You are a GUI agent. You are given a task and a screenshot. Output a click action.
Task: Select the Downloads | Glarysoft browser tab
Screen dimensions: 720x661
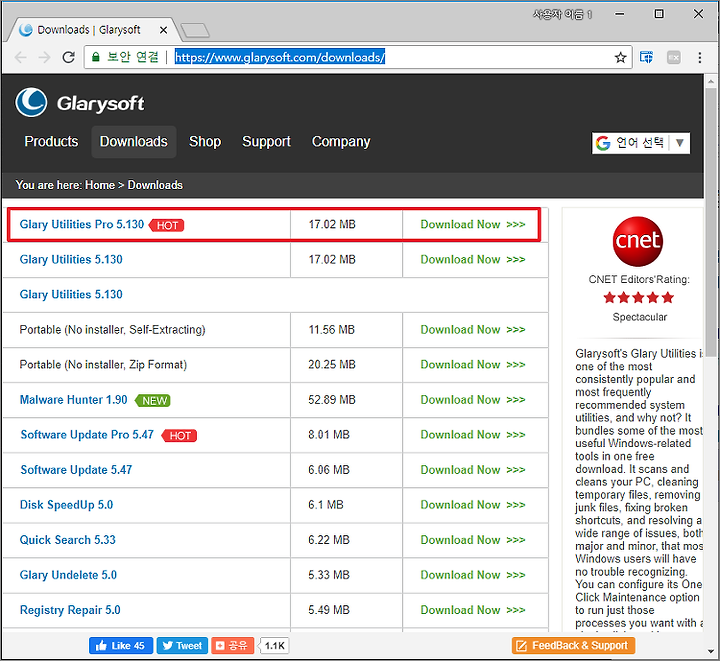[92, 30]
